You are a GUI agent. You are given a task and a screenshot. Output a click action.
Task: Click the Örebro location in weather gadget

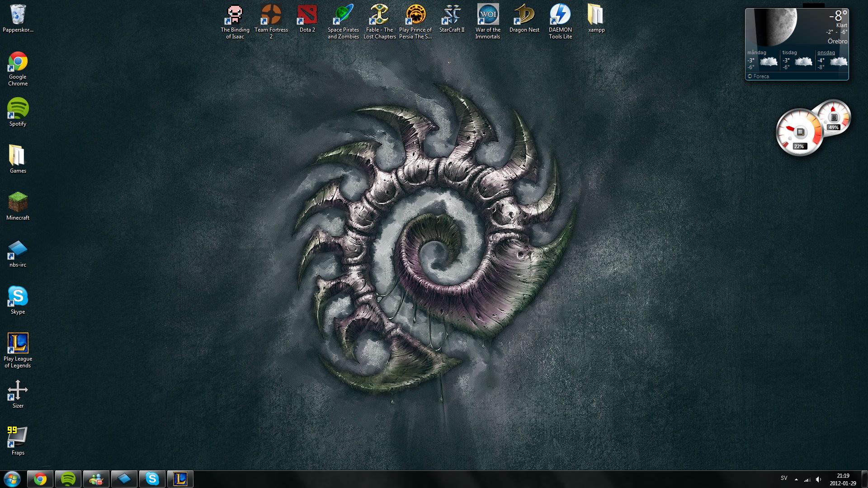coord(837,41)
